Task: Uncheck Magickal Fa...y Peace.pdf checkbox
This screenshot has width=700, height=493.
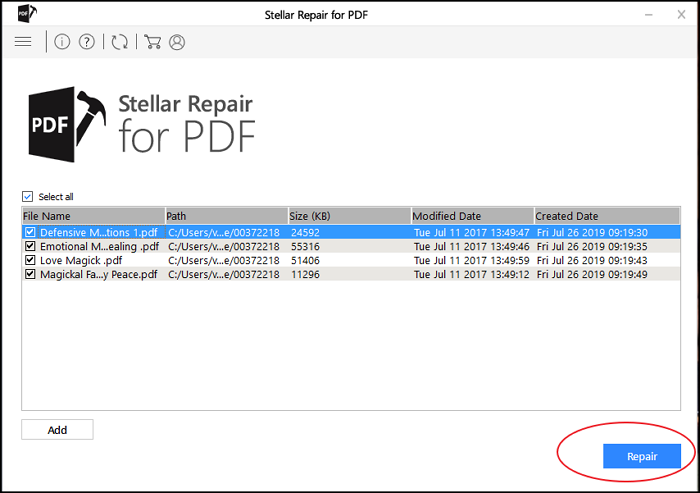Action: point(30,274)
